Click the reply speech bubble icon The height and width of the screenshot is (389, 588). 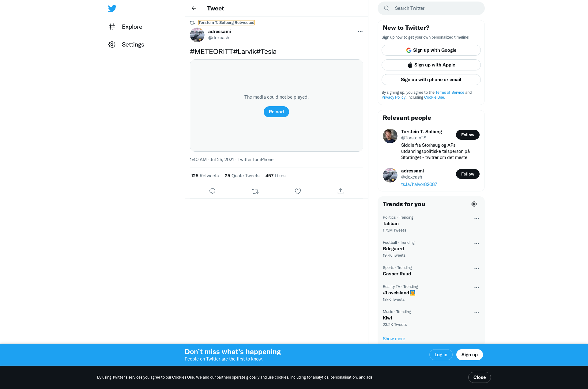coord(212,191)
